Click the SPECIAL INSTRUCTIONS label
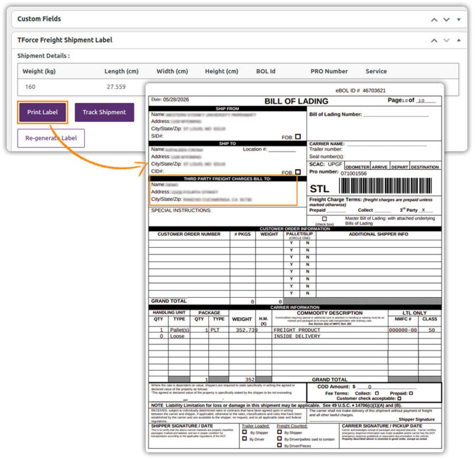Image resolution: width=476 pixels, height=459 pixels. click(x=181, y=211)
